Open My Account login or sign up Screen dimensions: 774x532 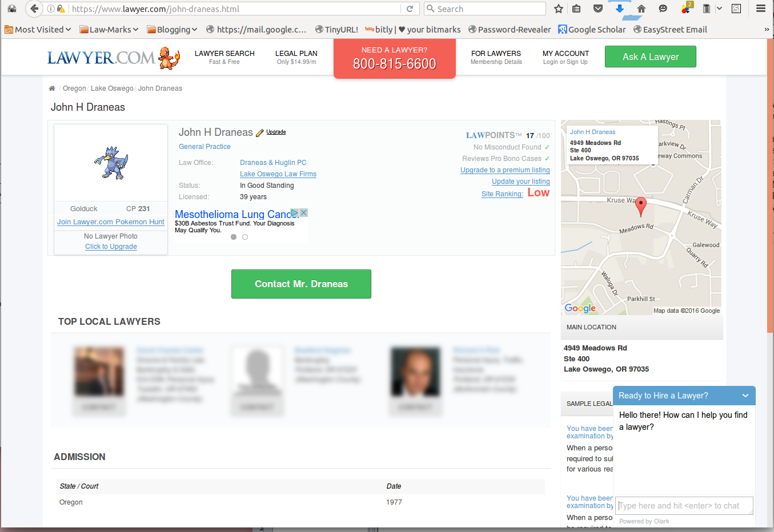566,57
